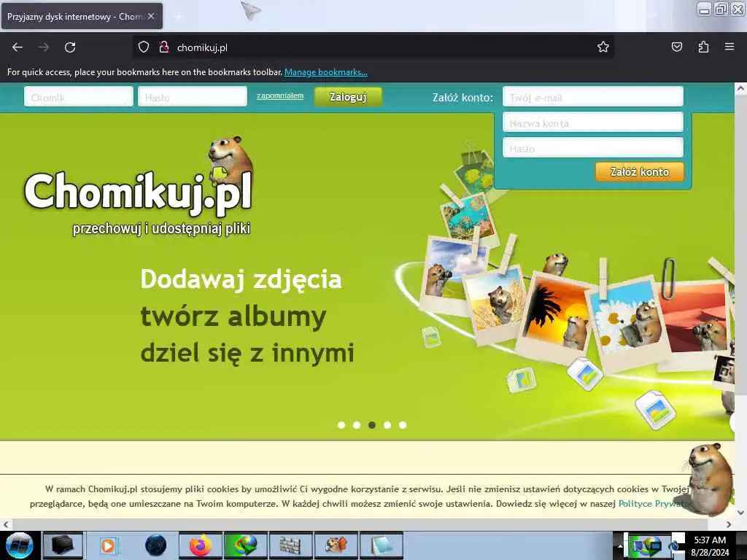
Task: Select the Przyjazny dysk internetowy tab
Action: 82,16
